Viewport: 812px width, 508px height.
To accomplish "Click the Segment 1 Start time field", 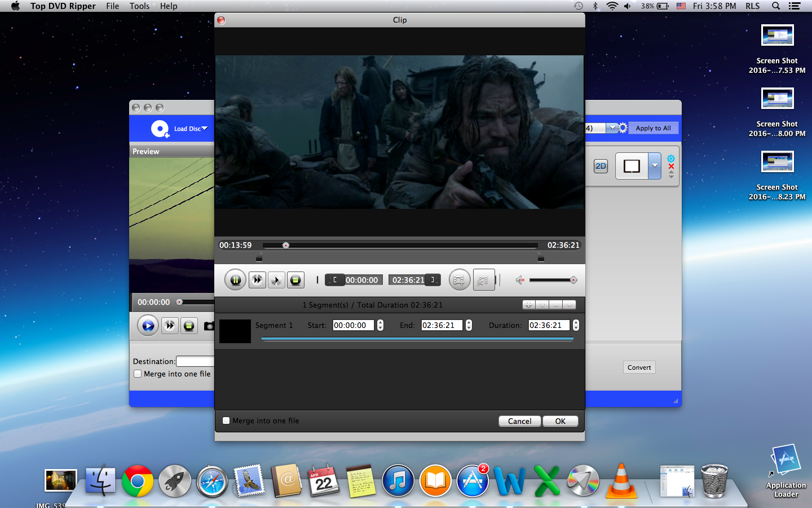I will pos(353,325).
